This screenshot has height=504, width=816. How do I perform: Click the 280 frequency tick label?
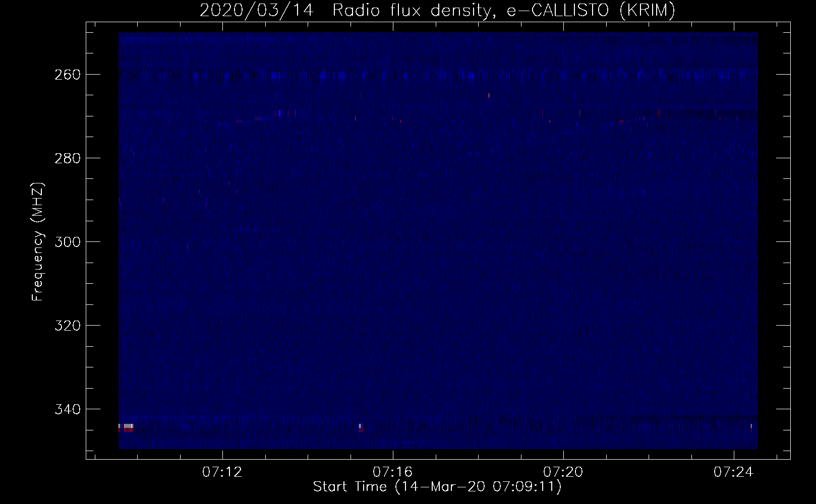[68, 158]
